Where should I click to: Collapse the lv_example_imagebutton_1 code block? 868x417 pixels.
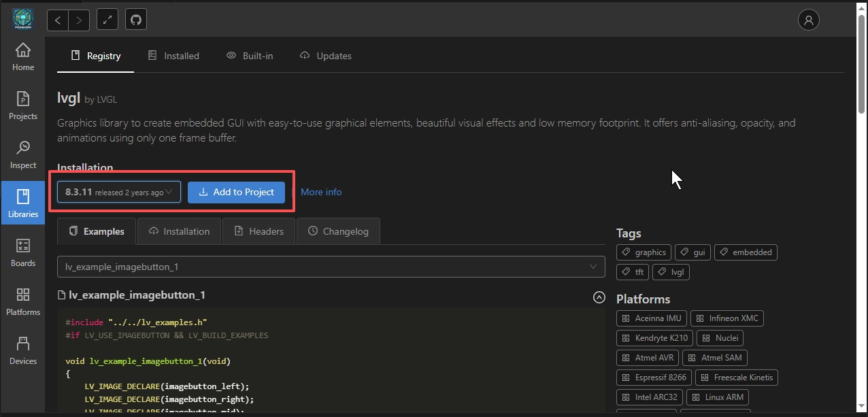pos(599,297)
